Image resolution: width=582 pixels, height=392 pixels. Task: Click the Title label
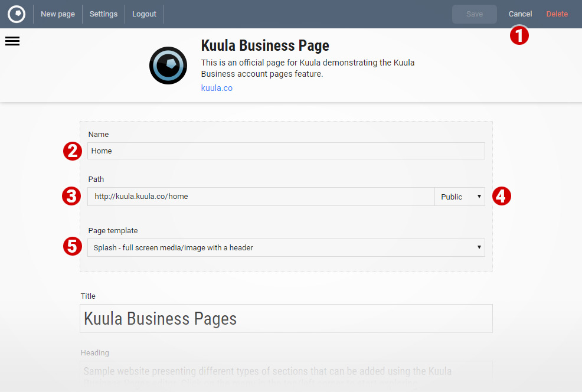(x=88, y=296)
